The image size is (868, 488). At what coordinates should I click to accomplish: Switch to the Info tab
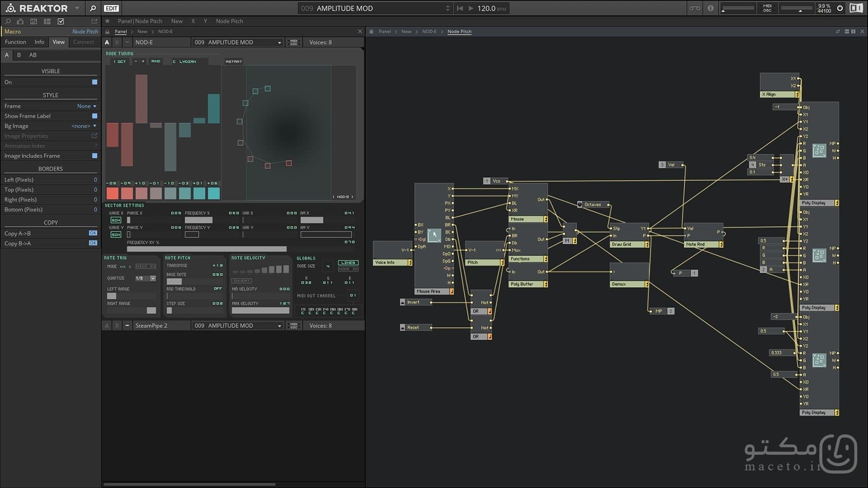(39, 42)
